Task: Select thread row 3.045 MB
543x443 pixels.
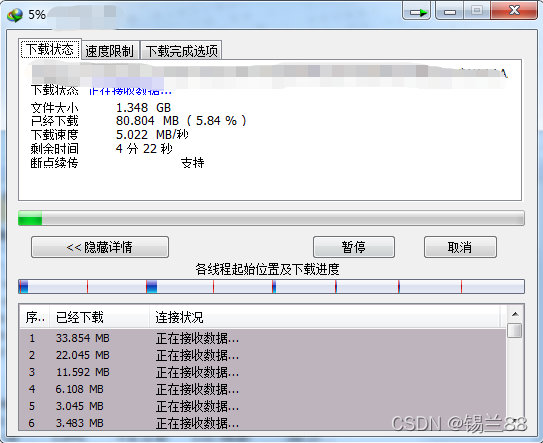Action: point(262,406)
